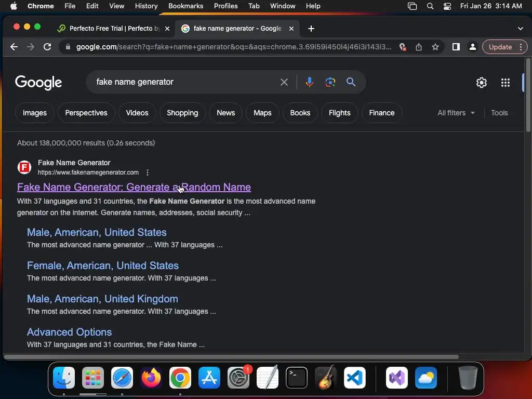Launch Visual Studio Code from the Dock

[x=355, y=378]
